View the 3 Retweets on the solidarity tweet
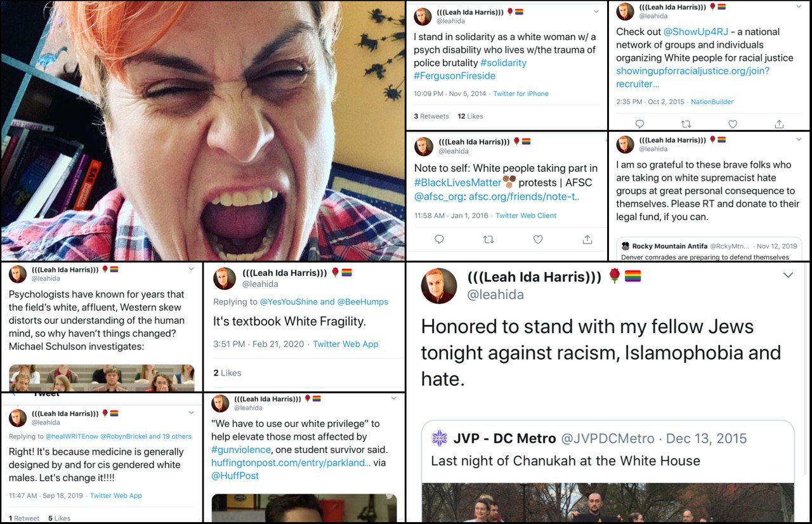812x524 pixels. click(431, 116)
